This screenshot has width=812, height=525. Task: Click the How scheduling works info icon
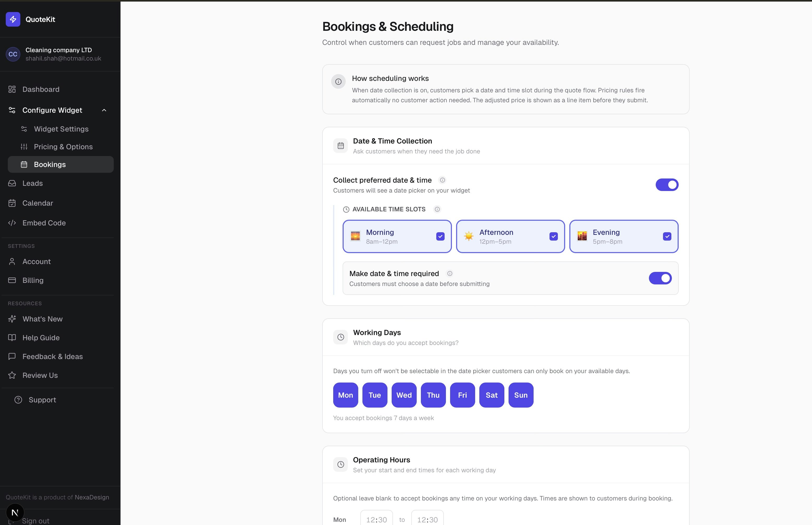(x=338, y=82)
